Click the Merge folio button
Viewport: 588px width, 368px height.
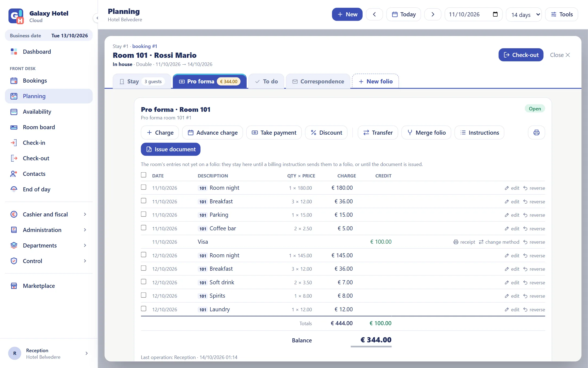[x=426, y=132]
